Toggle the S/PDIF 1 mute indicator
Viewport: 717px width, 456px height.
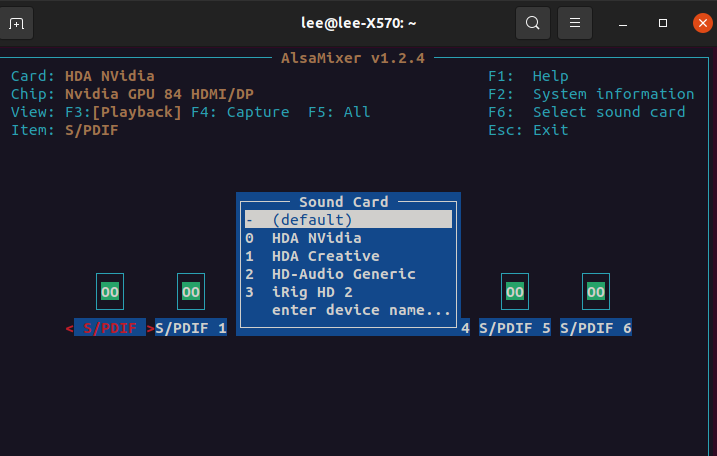tap(191, 292)
